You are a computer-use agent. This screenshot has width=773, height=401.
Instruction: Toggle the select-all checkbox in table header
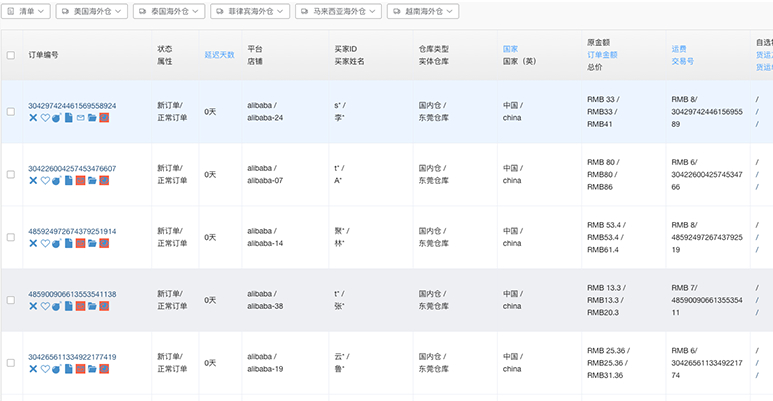(x=10, y=54)
